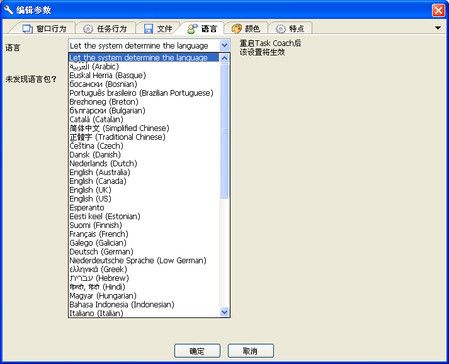Click the list scrollbar down arrow

[225, 312]
